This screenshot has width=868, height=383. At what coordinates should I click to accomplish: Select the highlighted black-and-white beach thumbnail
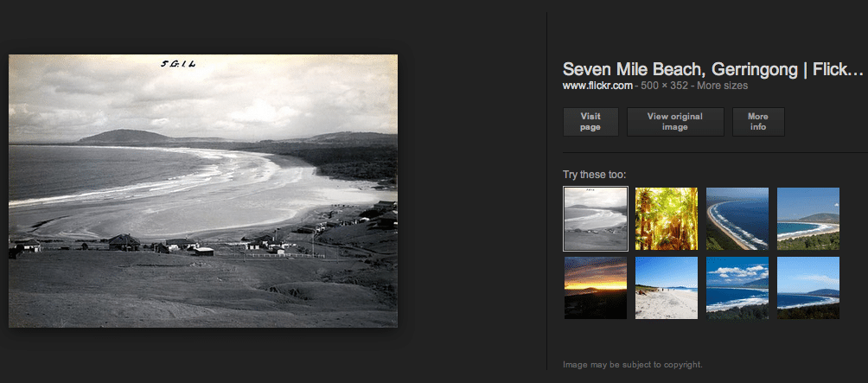click(596, 219)
